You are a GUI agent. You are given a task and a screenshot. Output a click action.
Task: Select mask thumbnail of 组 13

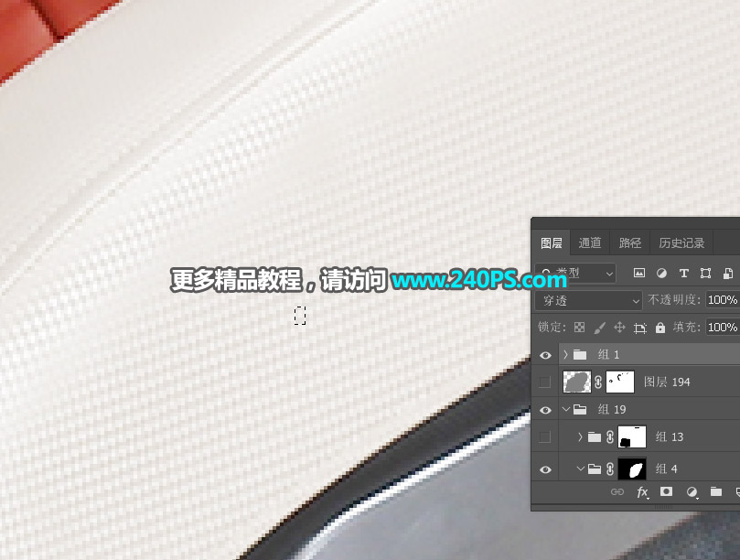[632, 437]
